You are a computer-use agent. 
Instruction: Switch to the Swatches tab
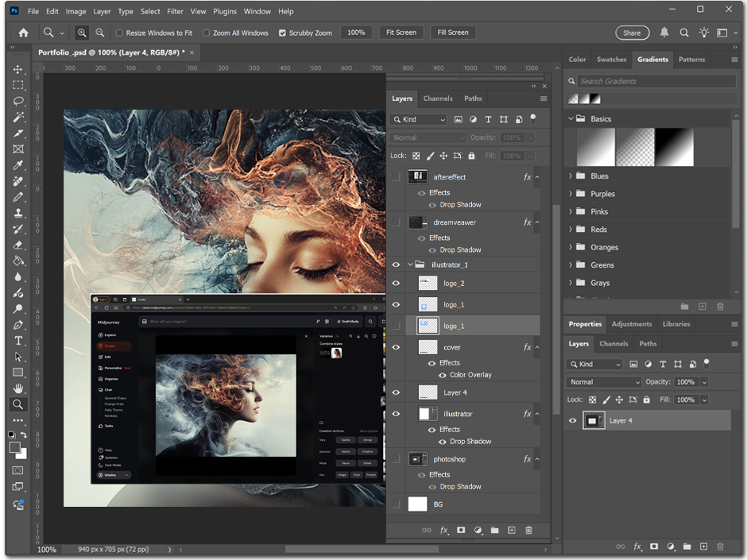(x=611, y=59)
